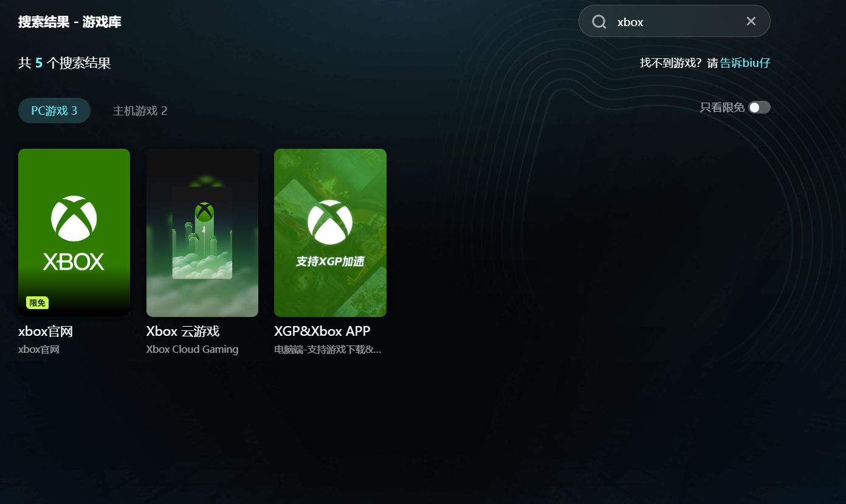Click the 限免 badge on xbox官网
The width and height of the screenshot is (846, 504).
coord(37,303)
